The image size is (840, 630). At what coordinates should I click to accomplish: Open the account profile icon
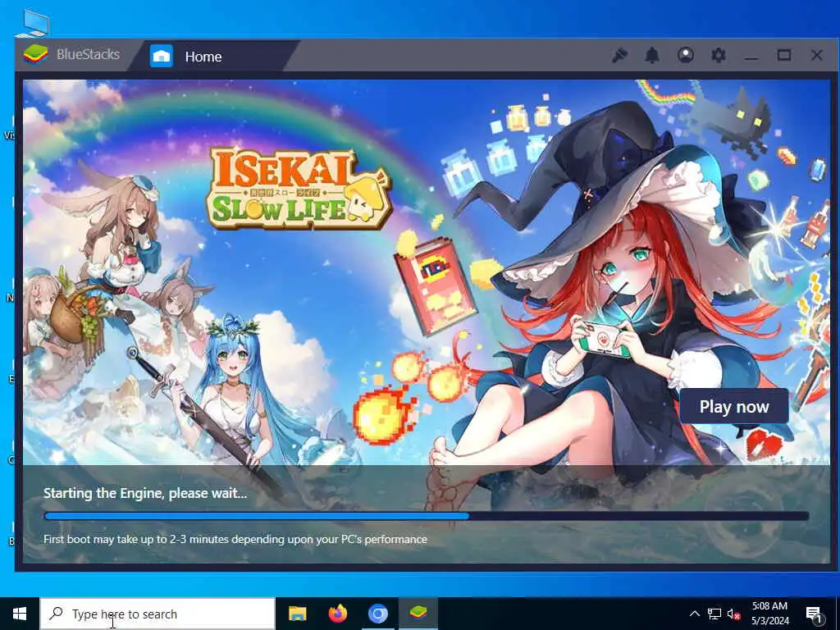pos(685,55)
